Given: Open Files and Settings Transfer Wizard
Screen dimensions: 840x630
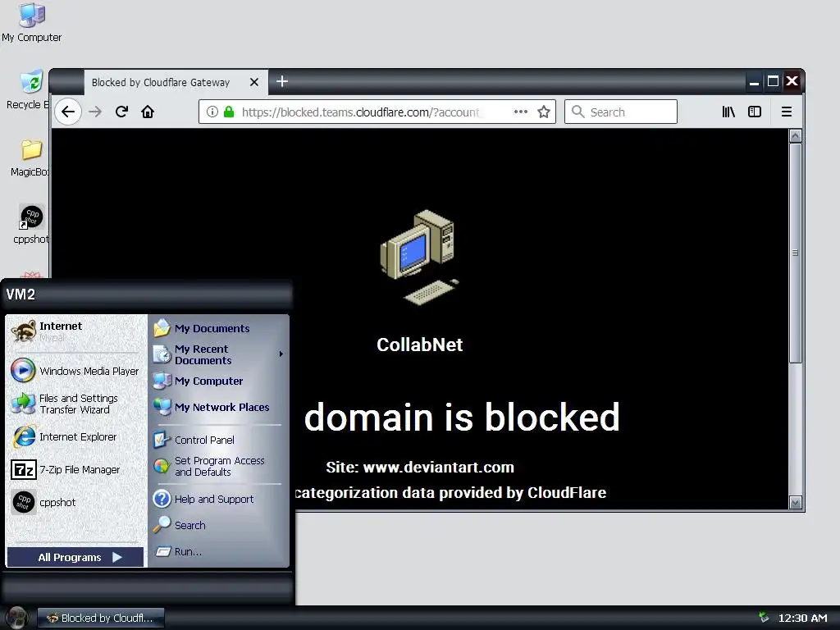Looking at the screenshot, I should click(x=75, y=404).
